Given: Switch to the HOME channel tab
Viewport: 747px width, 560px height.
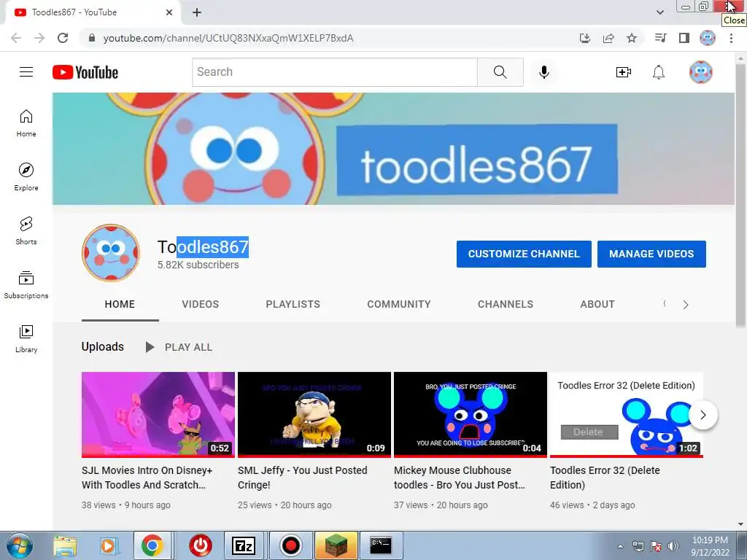Looking at the screenshot, I should (x=120, y=304).
